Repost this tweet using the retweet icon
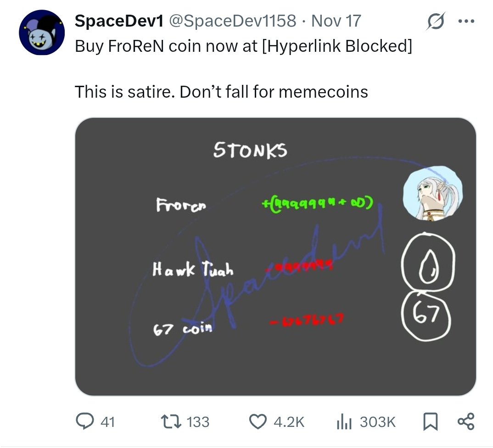Image resolution: width=493 pixels, height=448 pixels. (169, 421)
